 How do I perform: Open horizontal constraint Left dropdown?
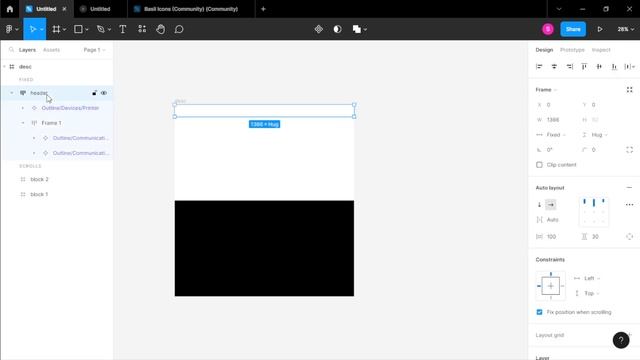coord(587,278)
